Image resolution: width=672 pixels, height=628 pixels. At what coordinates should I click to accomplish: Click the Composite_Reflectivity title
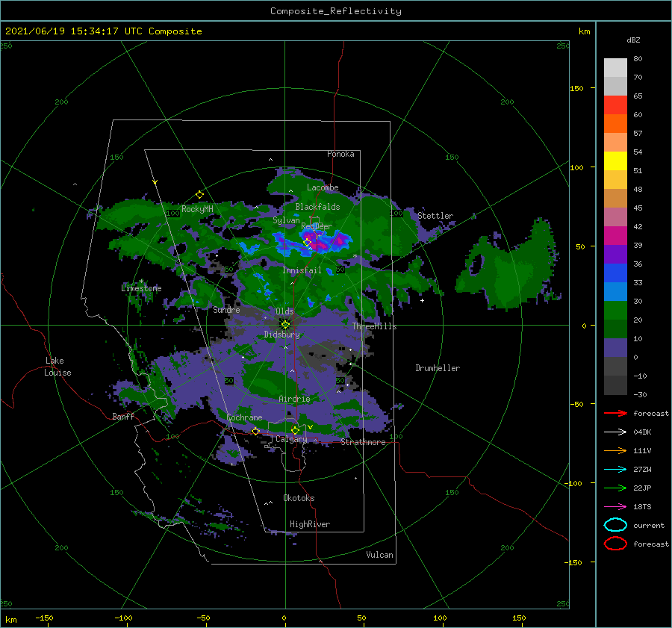[336, 11]
